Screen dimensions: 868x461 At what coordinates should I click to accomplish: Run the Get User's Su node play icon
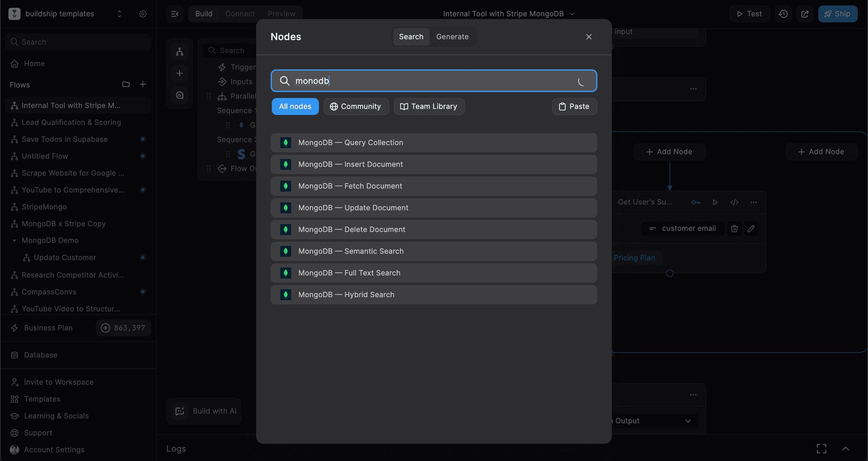tap(715, 202)
